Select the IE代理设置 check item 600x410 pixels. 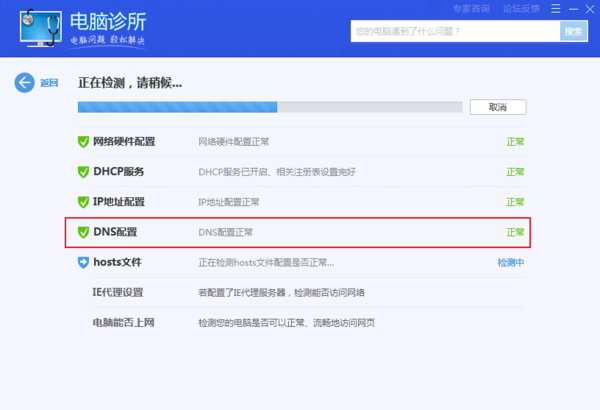coord(118,292)
